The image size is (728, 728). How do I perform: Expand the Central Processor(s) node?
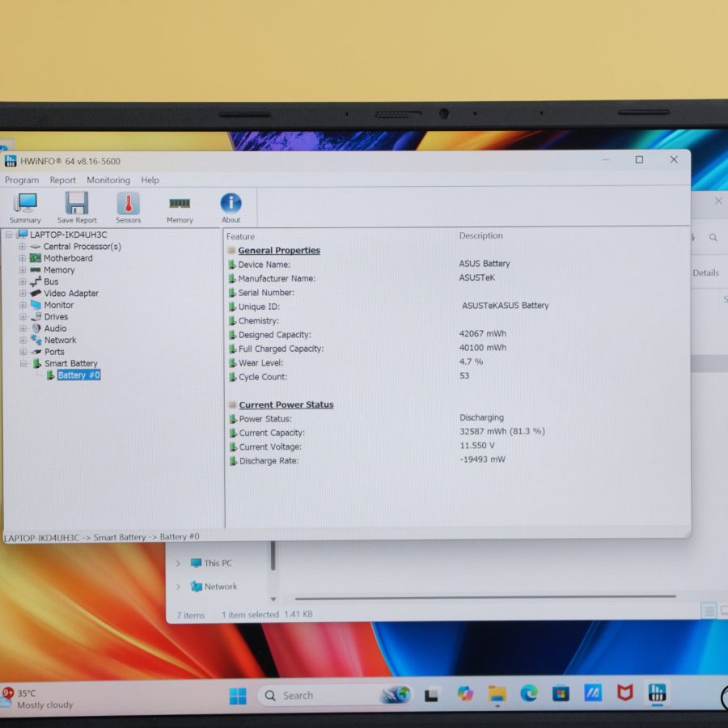[23, 247]
